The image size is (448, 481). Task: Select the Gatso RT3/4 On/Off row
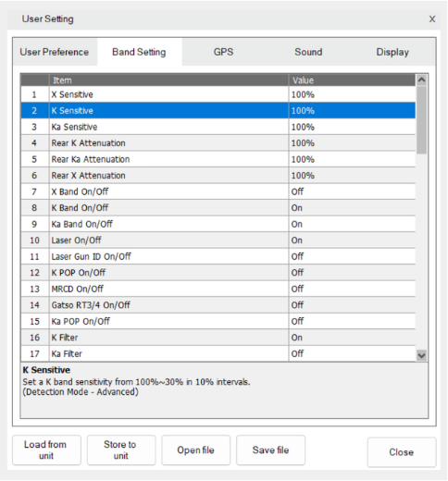(218, 304)
